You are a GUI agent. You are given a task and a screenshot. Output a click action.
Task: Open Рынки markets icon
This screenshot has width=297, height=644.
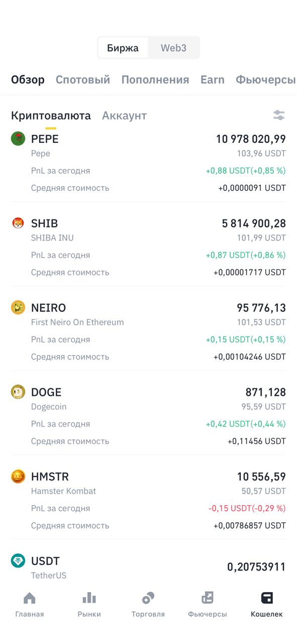tap(89, 598)
